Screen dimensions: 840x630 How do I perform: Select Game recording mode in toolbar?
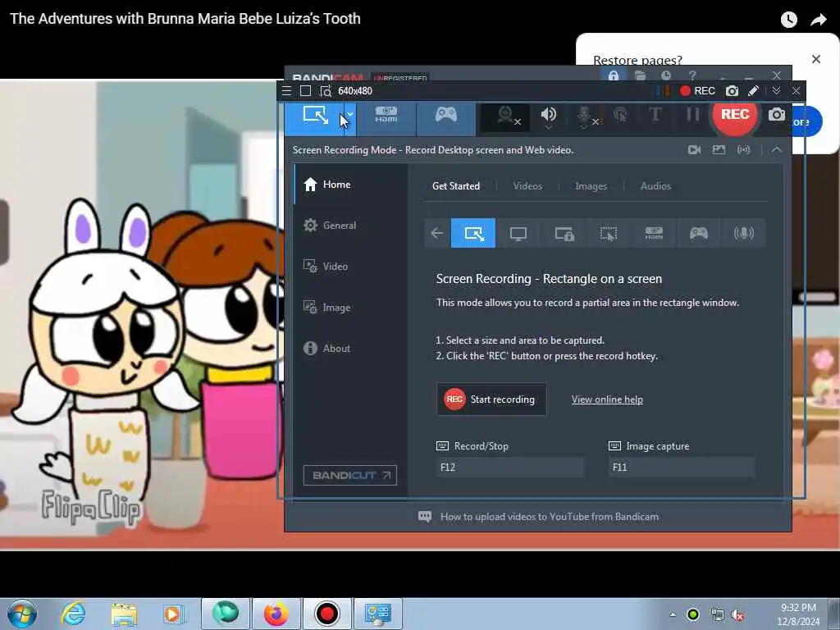(x=445, y=115)
